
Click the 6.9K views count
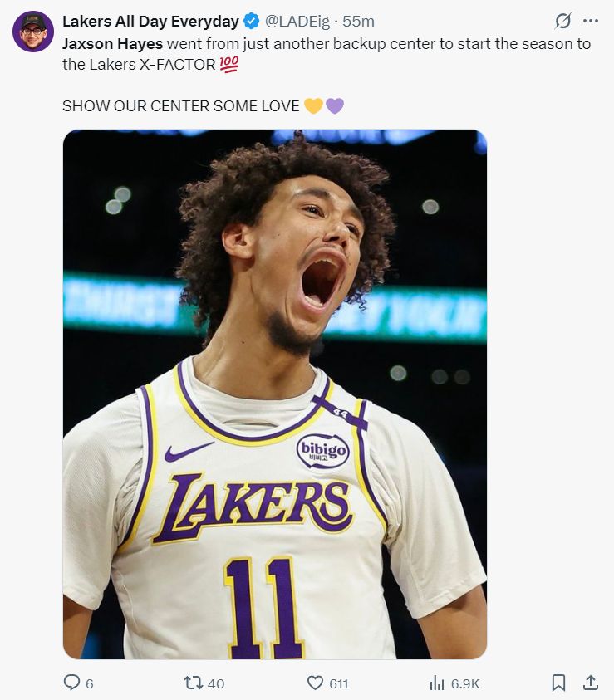coord(465,683)
